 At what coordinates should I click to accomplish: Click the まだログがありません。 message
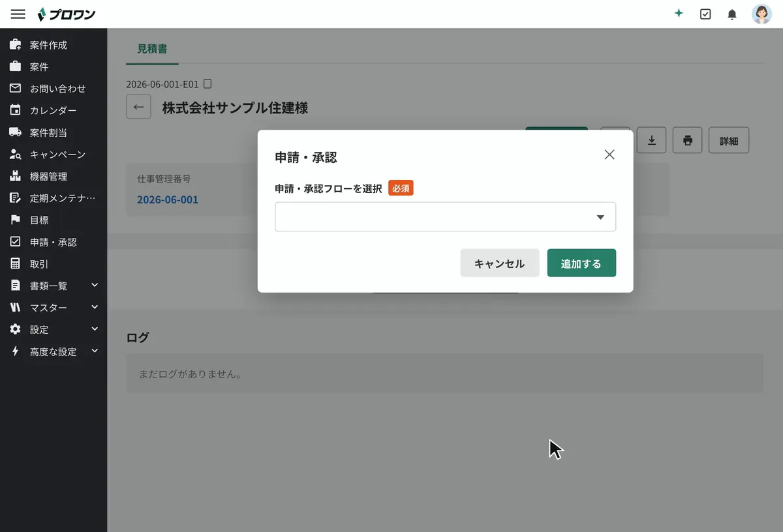click(x=191, y=374)
